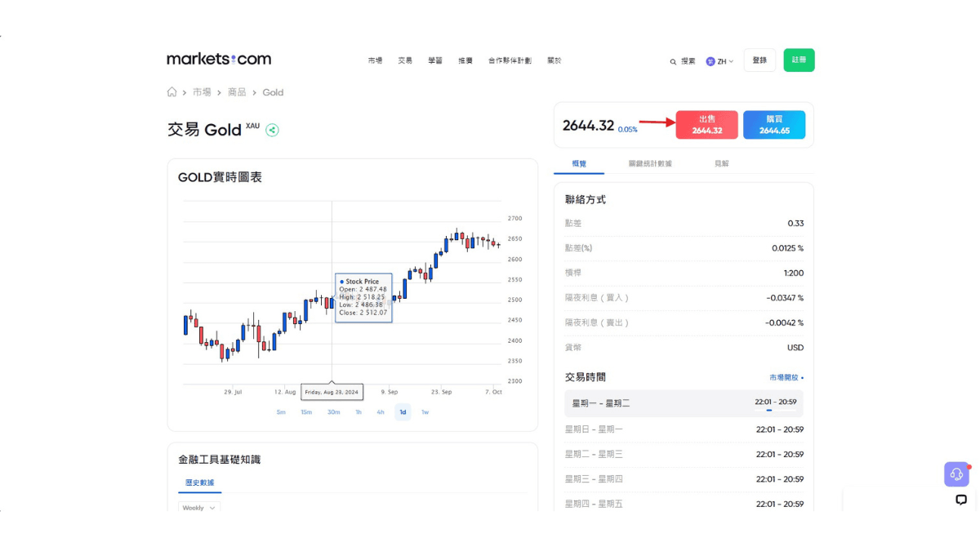
Task: Click the 商品 breadcrumb link
Action: coord(237,91)
